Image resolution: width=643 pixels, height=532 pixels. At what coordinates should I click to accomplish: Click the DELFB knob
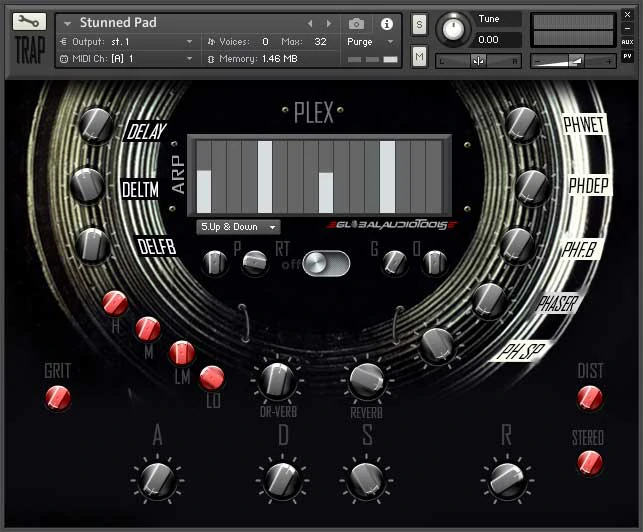(x=93, y=245)
